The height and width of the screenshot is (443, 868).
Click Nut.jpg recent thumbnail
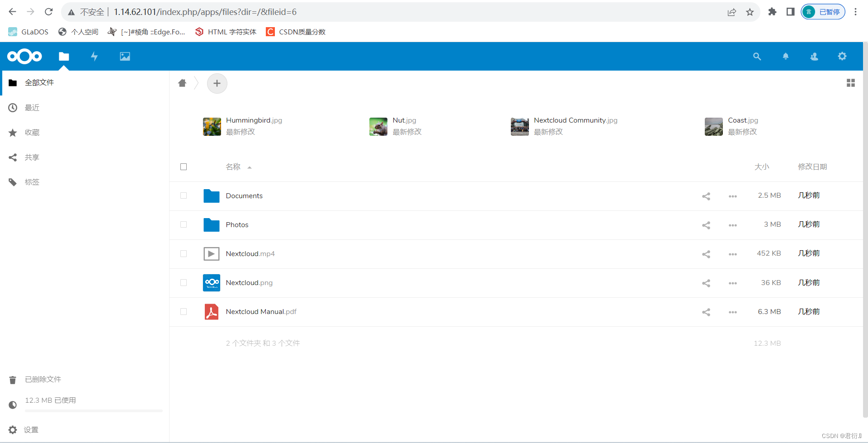coord(378,127)
